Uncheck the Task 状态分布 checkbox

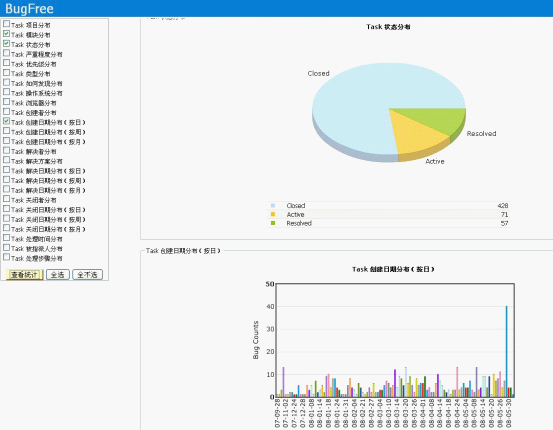click(x=6, y=43)
